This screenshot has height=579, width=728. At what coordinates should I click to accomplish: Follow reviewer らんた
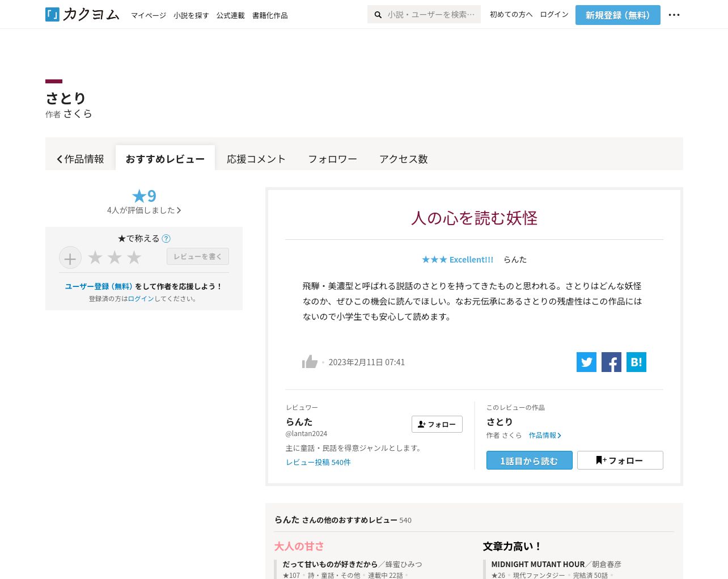[437, 424]
